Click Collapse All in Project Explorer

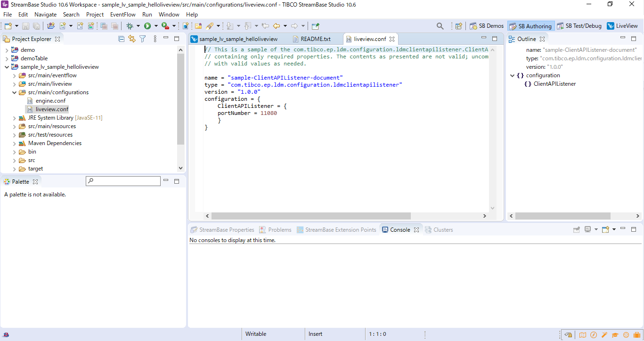121,39
